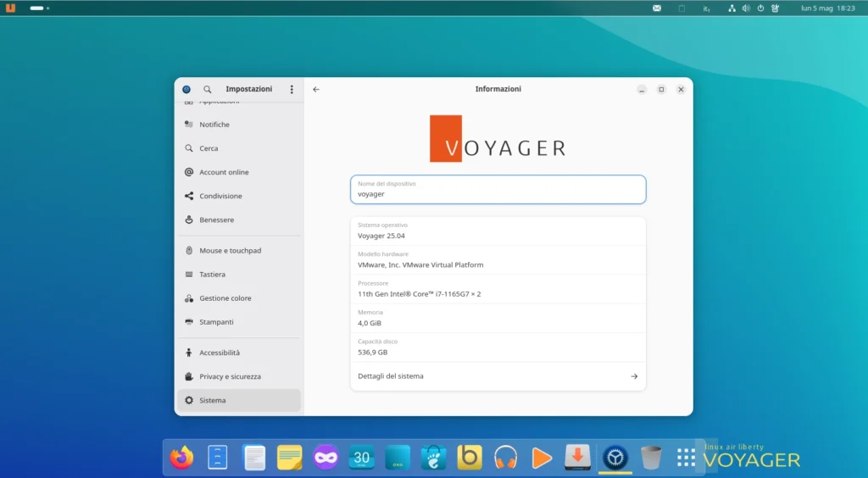Image resolution: width=868 pixels, height=478 pixels.
Task: Click the orange icon in top-left corner
Action: (10, 8)
